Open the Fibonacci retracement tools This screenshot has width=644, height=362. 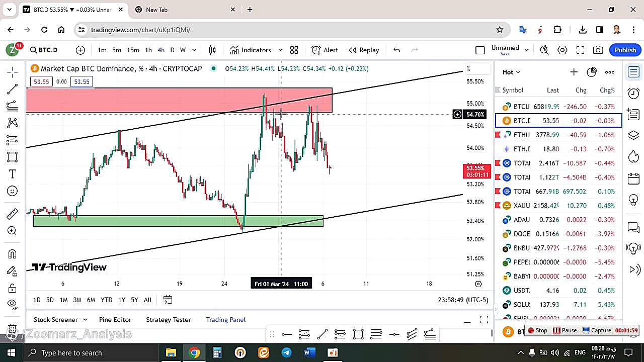click(x=13, y=106)
